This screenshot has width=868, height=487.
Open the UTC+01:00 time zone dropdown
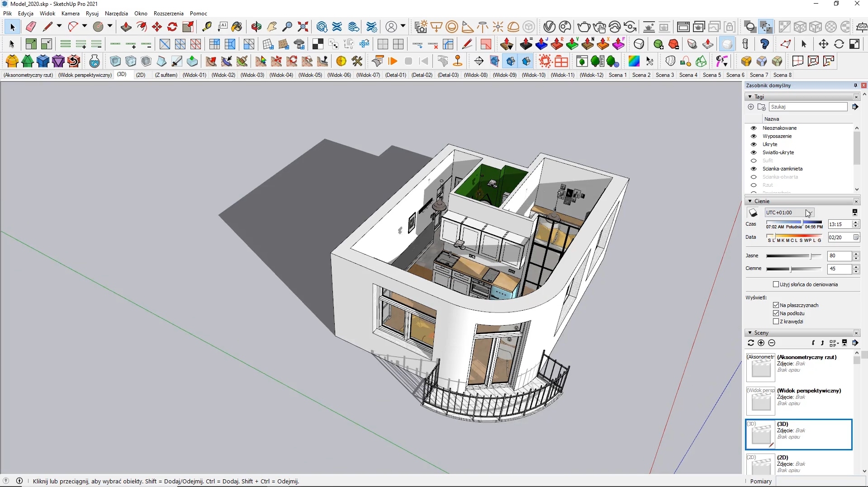[809, 213]
